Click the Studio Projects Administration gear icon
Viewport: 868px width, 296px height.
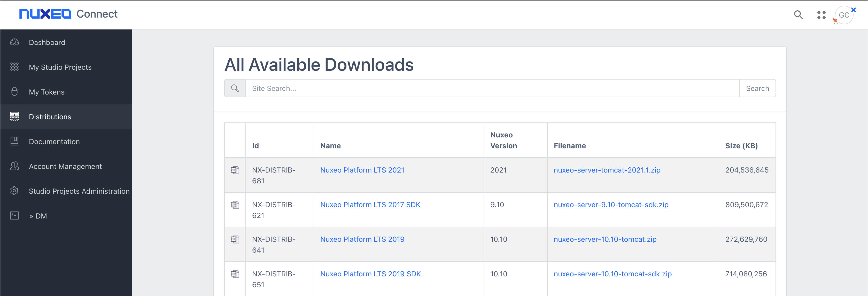click(x=14, y=191)
